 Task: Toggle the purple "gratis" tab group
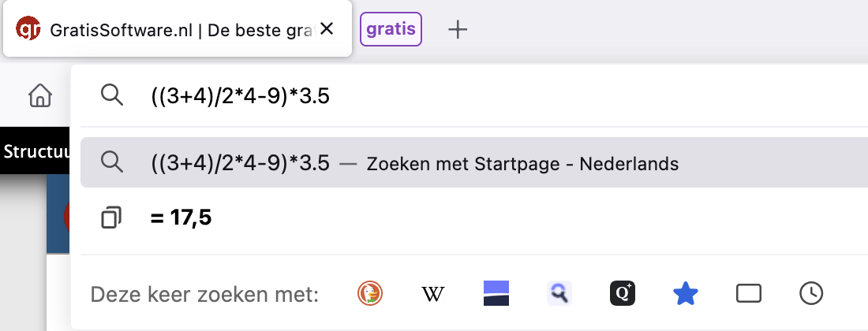[x=391, y=30]
